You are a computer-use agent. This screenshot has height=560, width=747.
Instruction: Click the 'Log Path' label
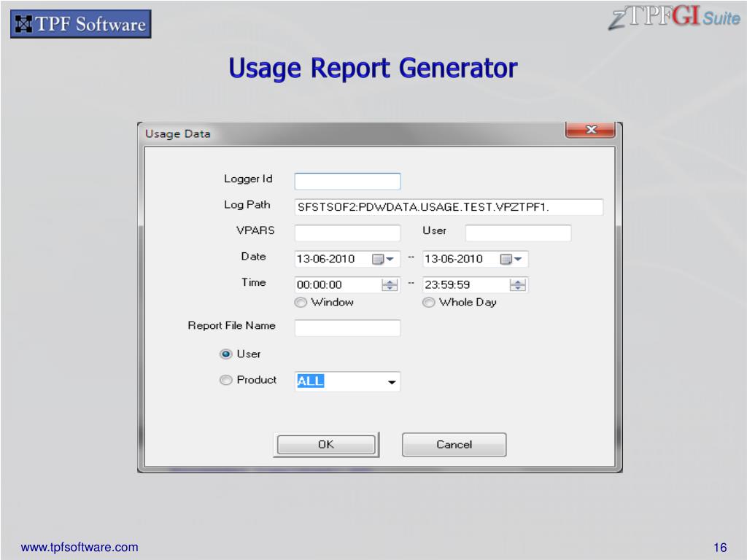(247, 205)
